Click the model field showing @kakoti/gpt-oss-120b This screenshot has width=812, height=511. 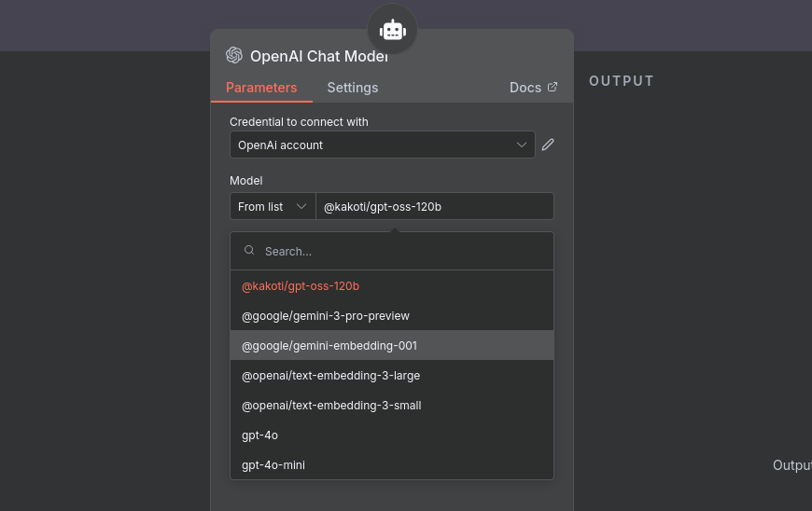pyautogui.click(x=434, y=206)
